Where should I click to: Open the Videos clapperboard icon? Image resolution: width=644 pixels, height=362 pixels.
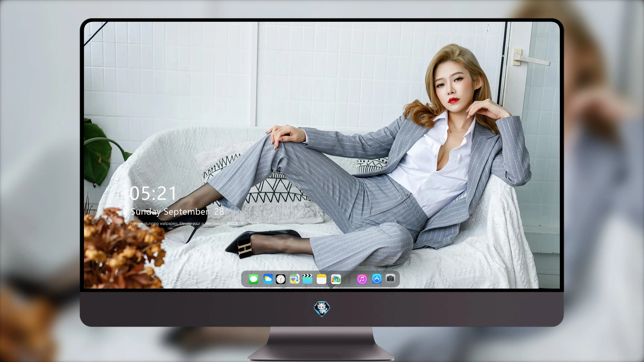tap(308, 279)
